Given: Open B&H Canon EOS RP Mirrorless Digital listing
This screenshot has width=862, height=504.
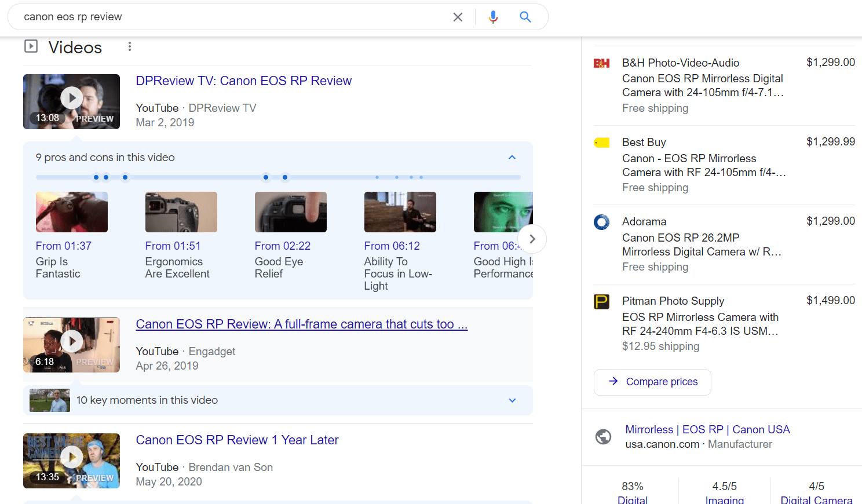Looking at the screenshot, I should pyautogui.click(x=703, y=86).
